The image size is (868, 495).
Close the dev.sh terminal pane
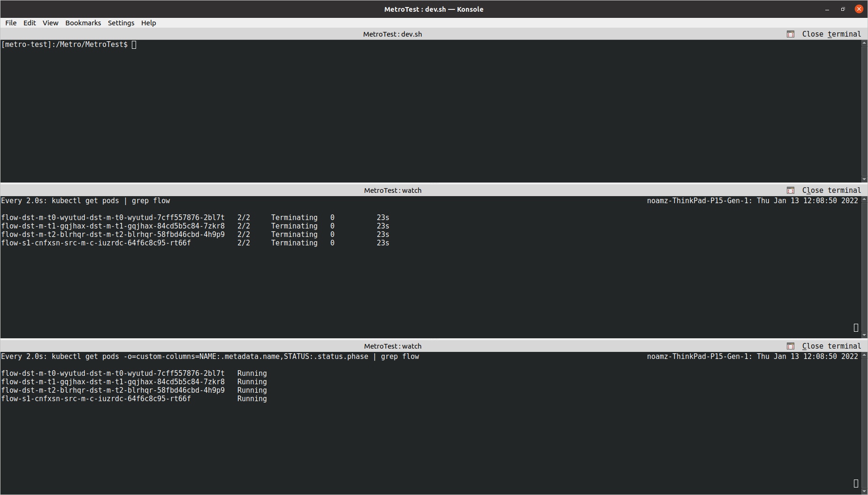831,34
